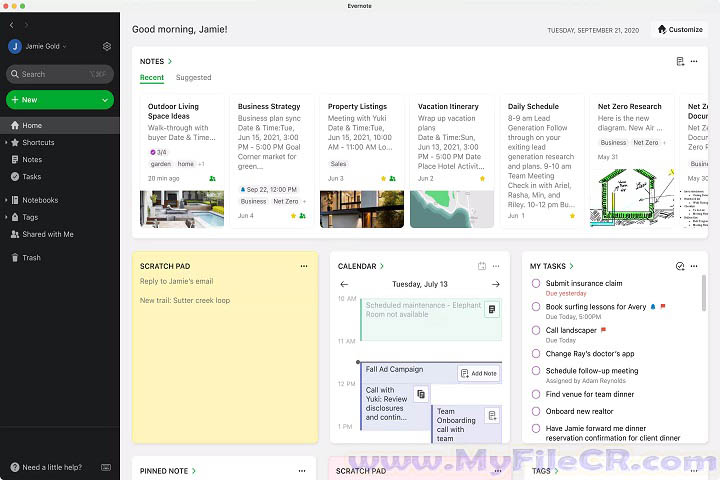Check off Change Ray's doctor's app task
The height and width of the screenshot is (480, 720).
coord(535,354)
